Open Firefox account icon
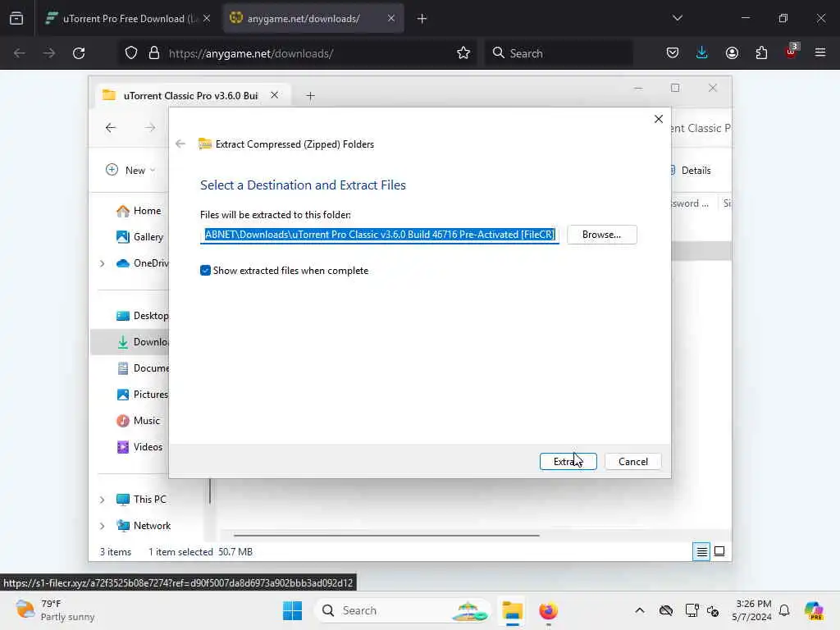840x630 pixels. tap(732, 53)
